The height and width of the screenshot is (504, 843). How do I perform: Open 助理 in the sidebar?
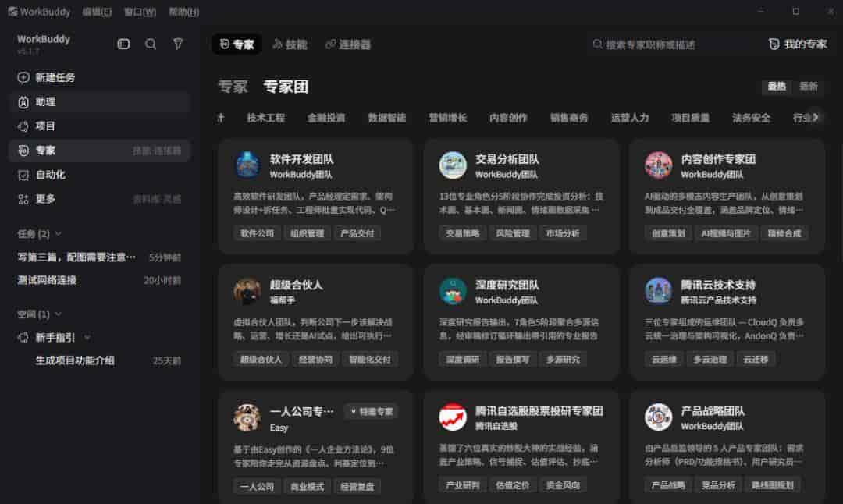point(99,101)
